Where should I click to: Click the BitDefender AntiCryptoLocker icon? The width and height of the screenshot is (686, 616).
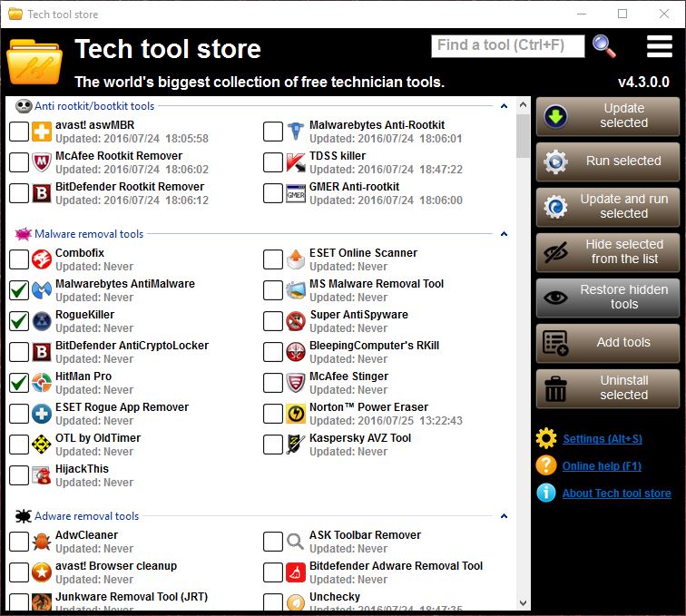42,352
